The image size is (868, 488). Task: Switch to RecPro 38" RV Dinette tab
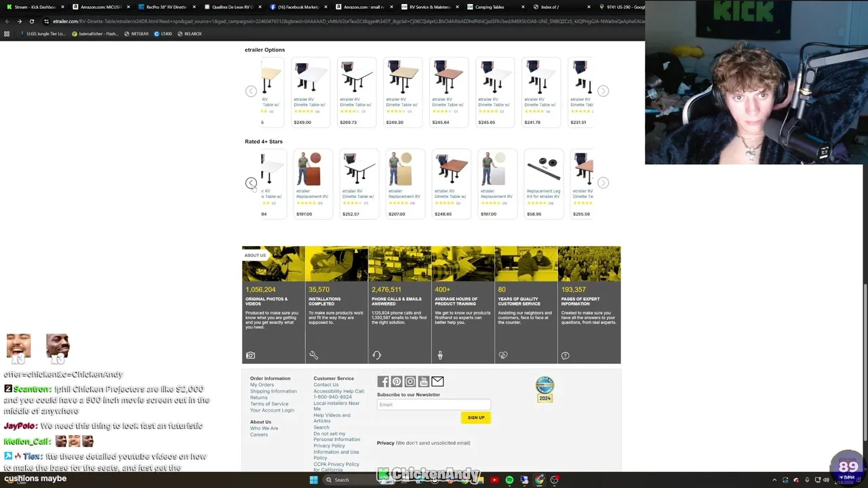coord(167,7)
